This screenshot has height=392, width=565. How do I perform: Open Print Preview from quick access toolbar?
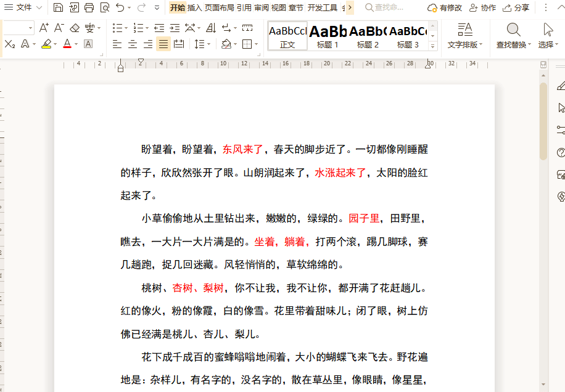pyautogui.click(x=104, y=8)
